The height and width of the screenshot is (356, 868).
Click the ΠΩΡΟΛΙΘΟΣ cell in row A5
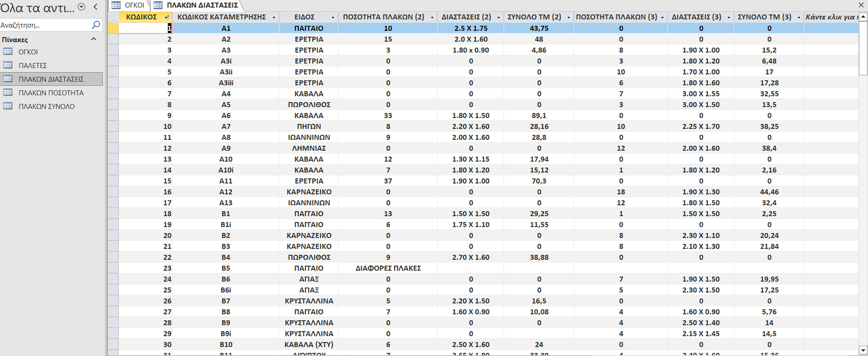[309, 105]
